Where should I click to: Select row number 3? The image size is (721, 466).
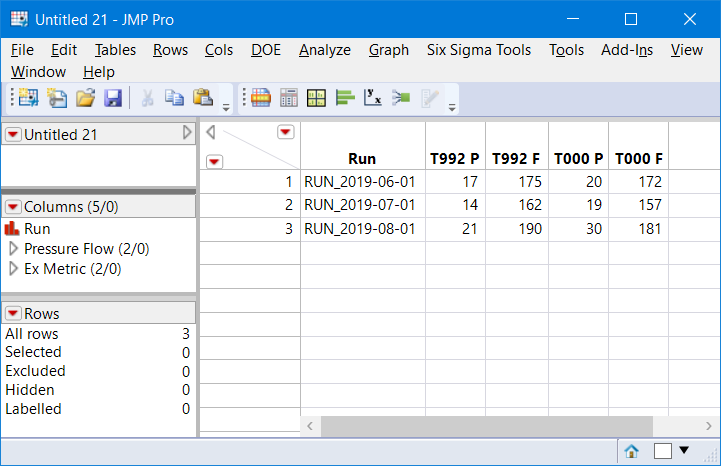click(x=250, y=229)
